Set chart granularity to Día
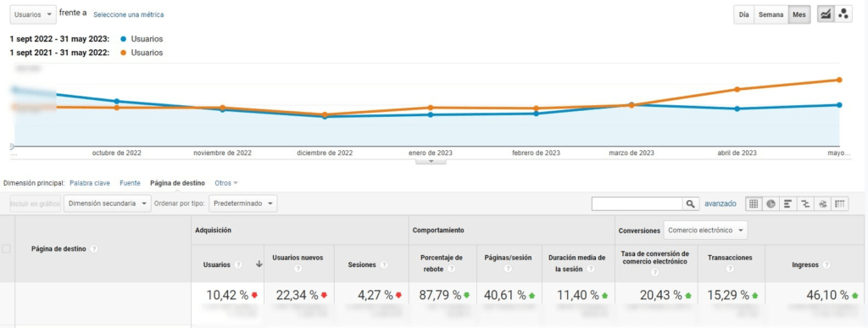The width and height of the screenshot is (868, 328). [743, 15]
